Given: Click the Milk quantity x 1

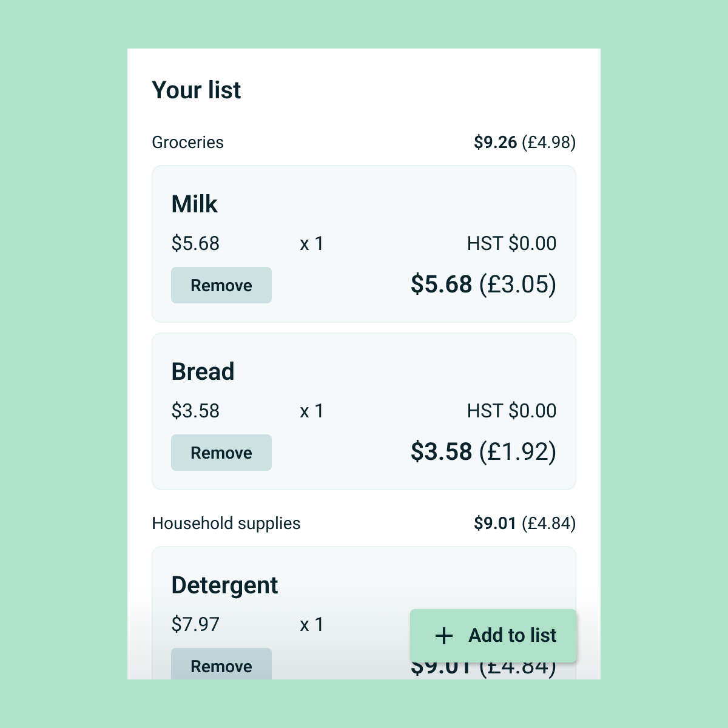Looking at the screenshot, I should [x=312, y=244].
